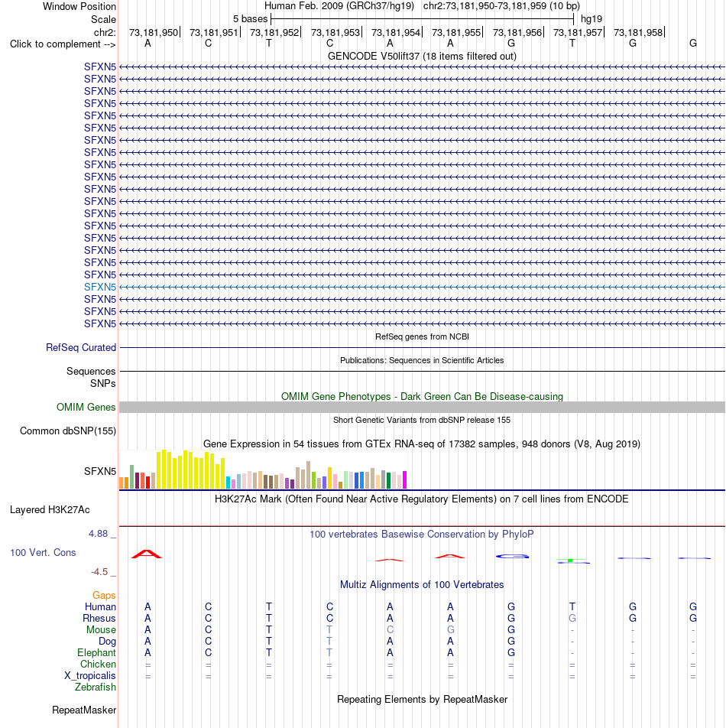Click the -4.5 PhyloP lower limit value
The width and height of the screenshot is (726, 728).
pyautogui.click(x=99, y=572)
